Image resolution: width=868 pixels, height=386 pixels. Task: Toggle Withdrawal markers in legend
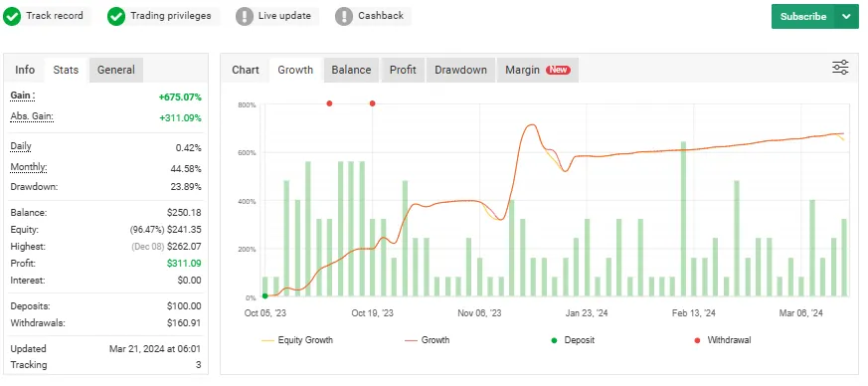tap(723, 340)
